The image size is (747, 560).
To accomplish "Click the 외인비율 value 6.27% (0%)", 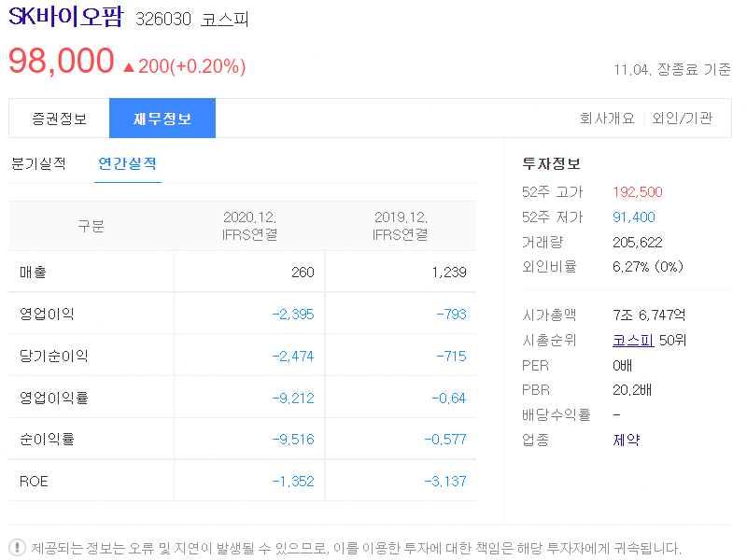I will coord(648,267).
